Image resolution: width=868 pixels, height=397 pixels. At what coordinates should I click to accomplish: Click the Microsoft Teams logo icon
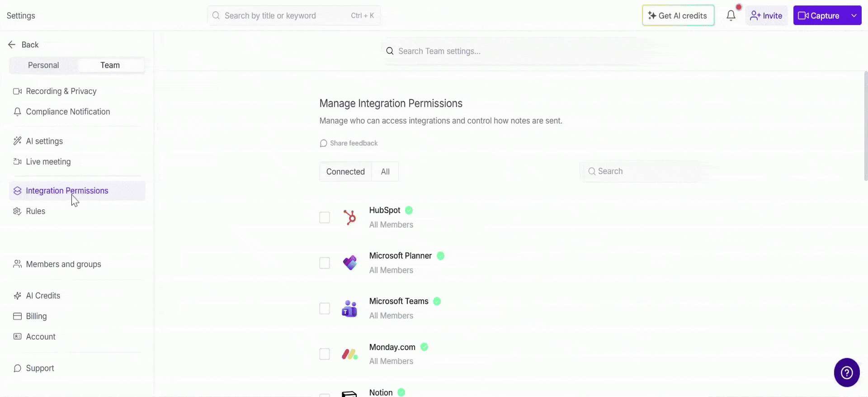tap(349, 308)
